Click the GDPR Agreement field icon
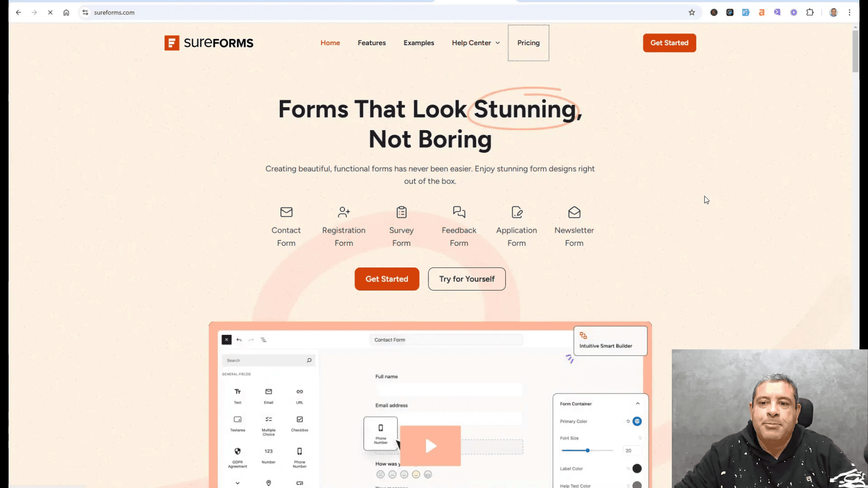Image resolution: width=868 pixels, height=488 pixels. pyautogui.click(x=237, y=451)
